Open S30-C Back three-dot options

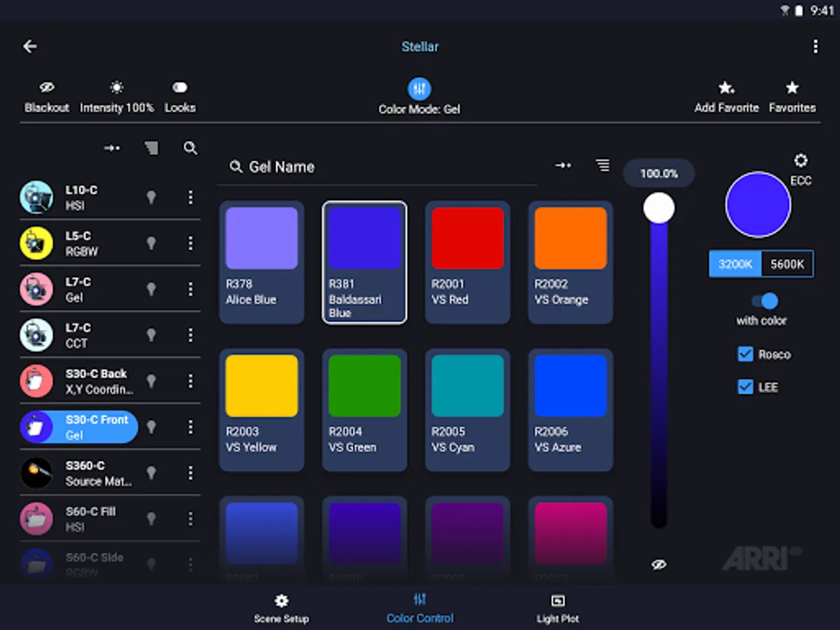190,381
